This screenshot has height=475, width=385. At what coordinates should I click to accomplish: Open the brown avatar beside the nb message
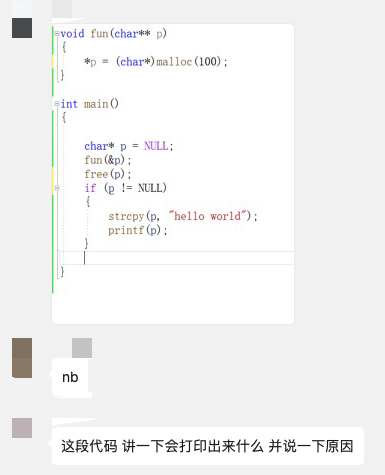tap(22, 358)
